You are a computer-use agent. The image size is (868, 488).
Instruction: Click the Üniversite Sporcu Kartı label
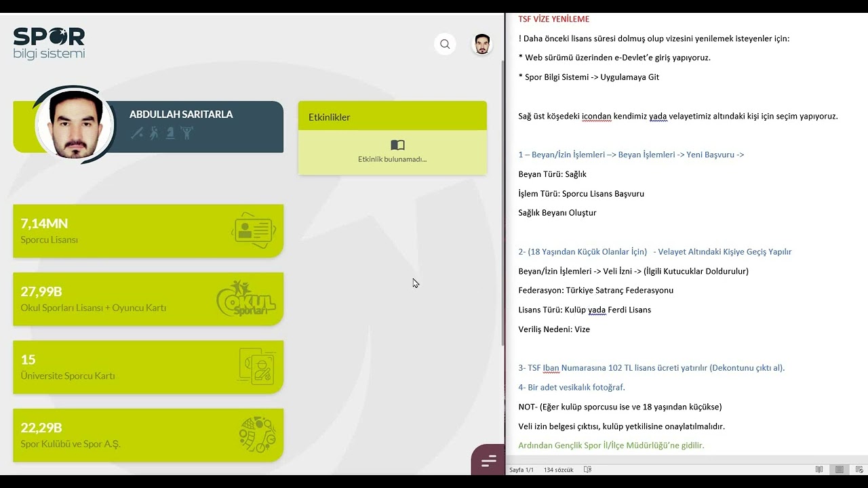click(x=68, y=376)
